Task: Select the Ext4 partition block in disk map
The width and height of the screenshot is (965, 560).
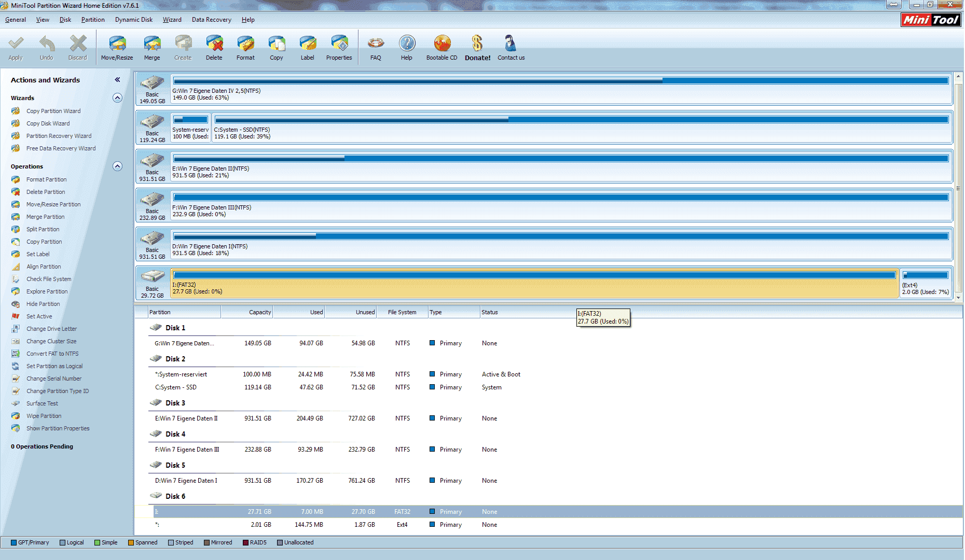Action: click(926, 283)
